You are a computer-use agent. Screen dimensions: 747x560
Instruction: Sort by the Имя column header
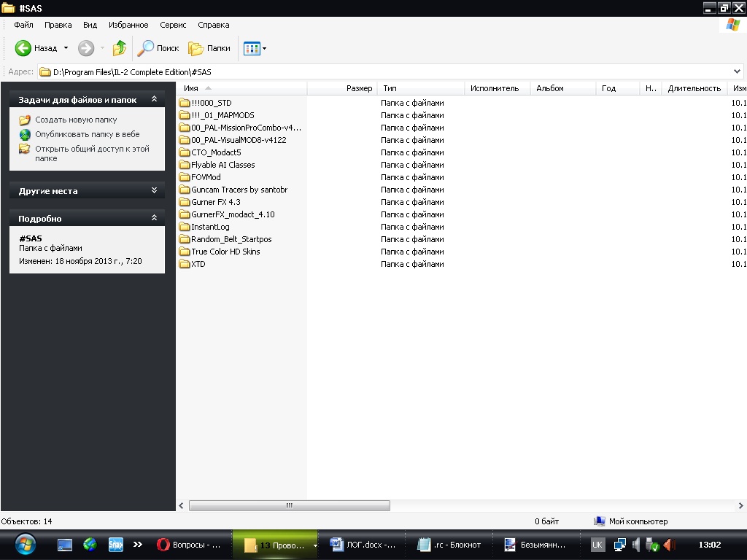click(243, 88)
